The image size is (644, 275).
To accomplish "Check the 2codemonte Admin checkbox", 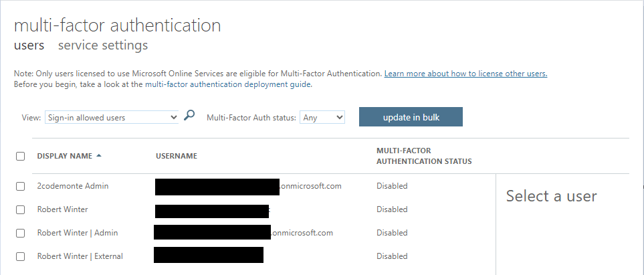I will coord(21,186).
